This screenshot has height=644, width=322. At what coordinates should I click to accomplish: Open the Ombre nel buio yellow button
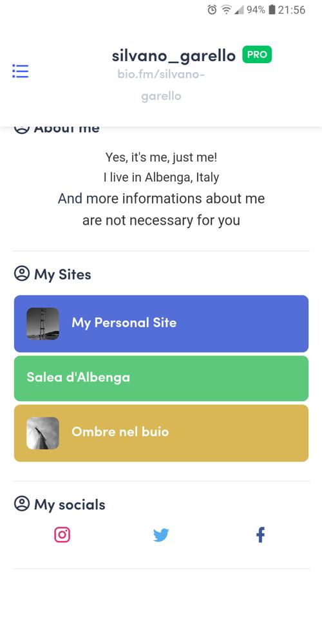pos(161,433)
